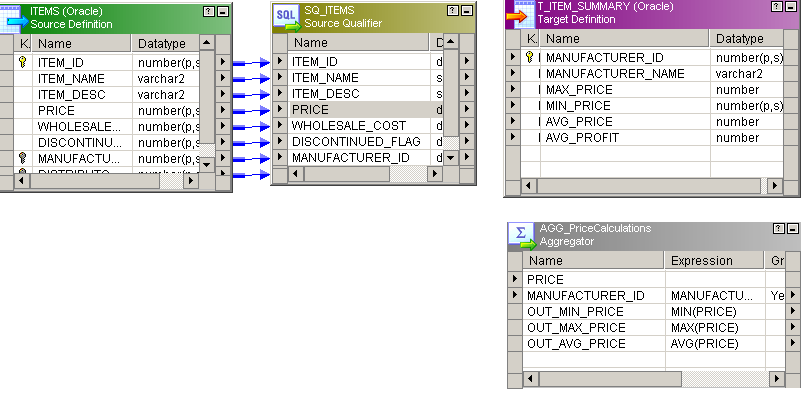Select MANUFACTURER_ID port in aggregator
803x394 pixels.
pos(653,295)
